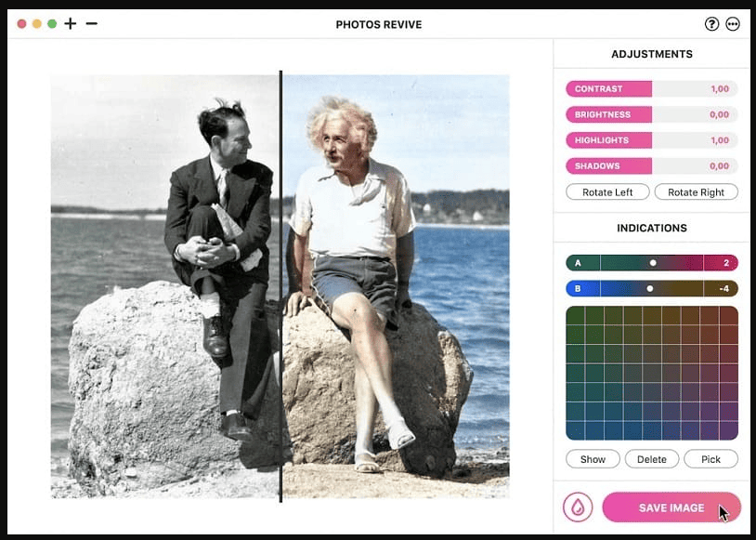Screen dimensions: 756x540
Task: Adjust the Contrast slider
Action: tap(652, 89)
